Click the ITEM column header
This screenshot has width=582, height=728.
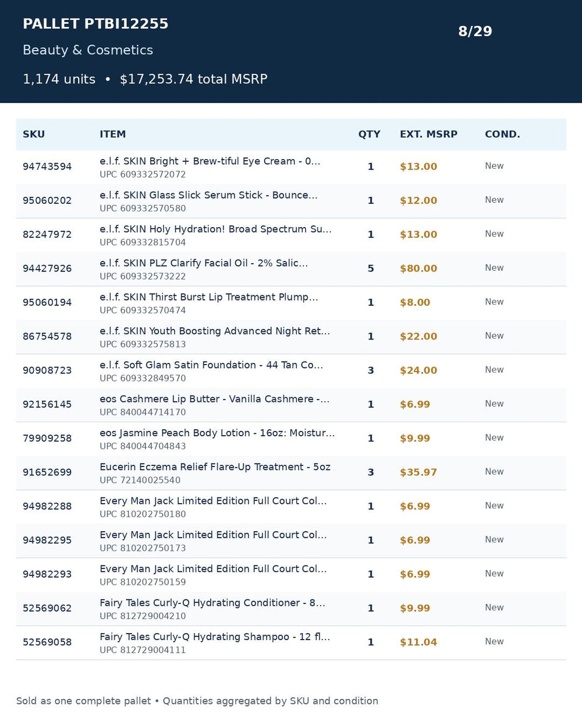[112, 134]
